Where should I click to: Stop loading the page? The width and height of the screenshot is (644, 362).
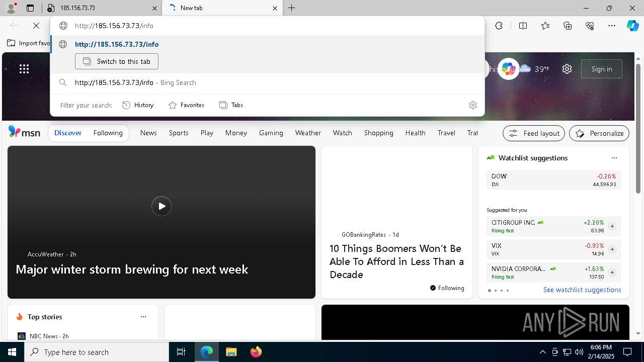[x=37, y=26]
